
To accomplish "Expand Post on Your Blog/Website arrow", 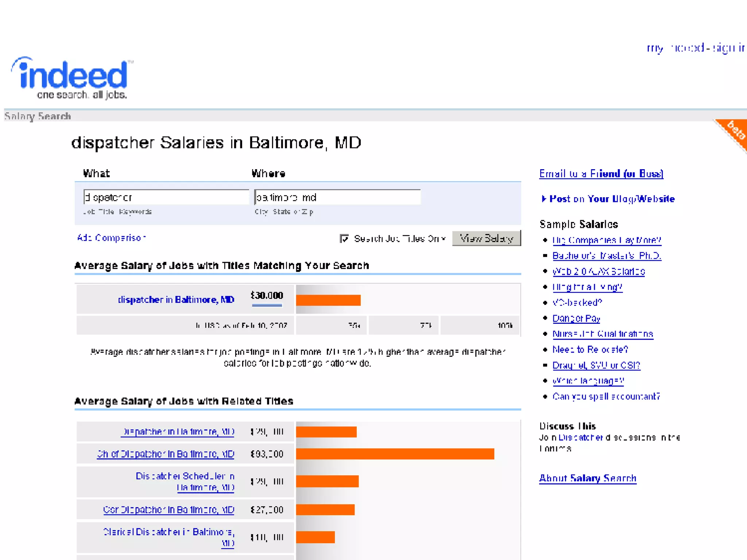I will click(543, 199).
